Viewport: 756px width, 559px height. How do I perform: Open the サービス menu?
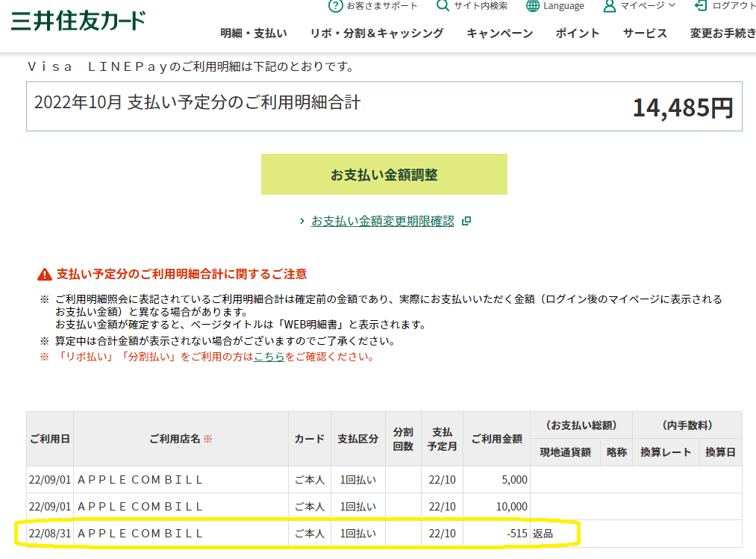(645, 34)
